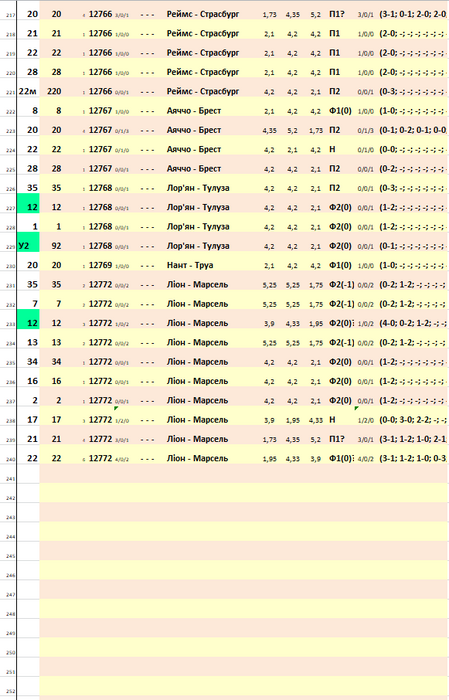Click 'Н' outcome cell in row 224
The height and width of the screenshot is (700, 449).
click(332, 149)
